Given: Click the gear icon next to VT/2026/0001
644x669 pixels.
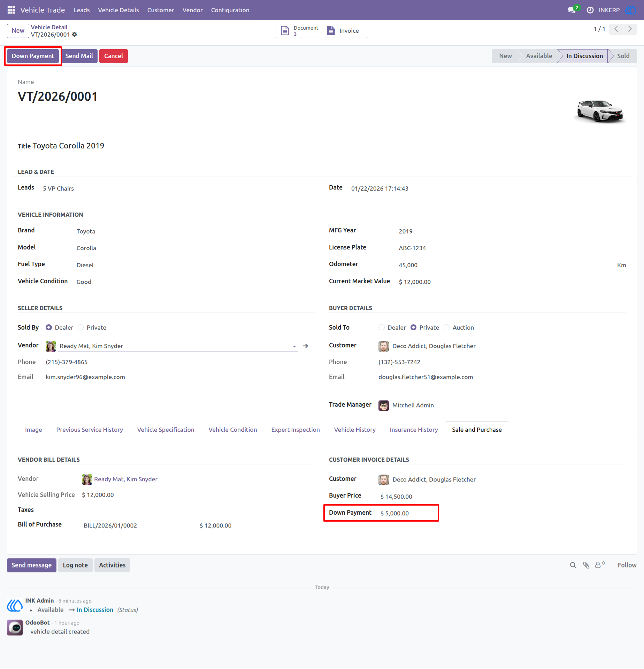Looking at the screenshot, I should coord(75,34).
